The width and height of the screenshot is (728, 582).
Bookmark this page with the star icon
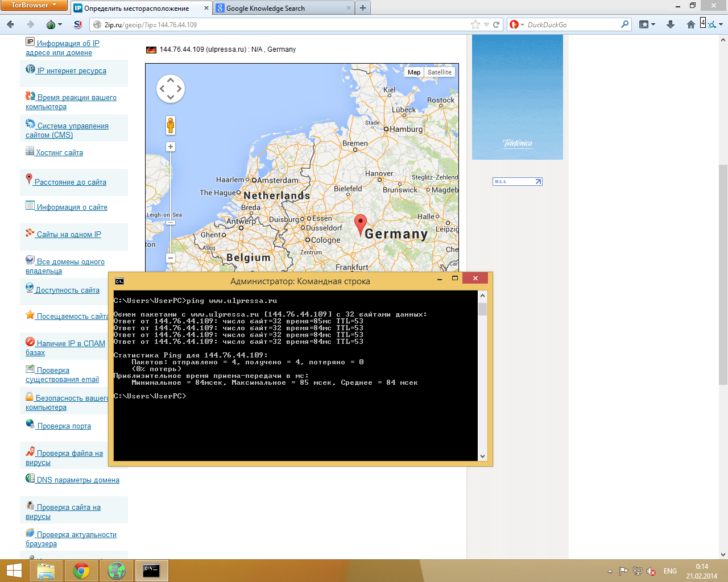pos(475,24)
